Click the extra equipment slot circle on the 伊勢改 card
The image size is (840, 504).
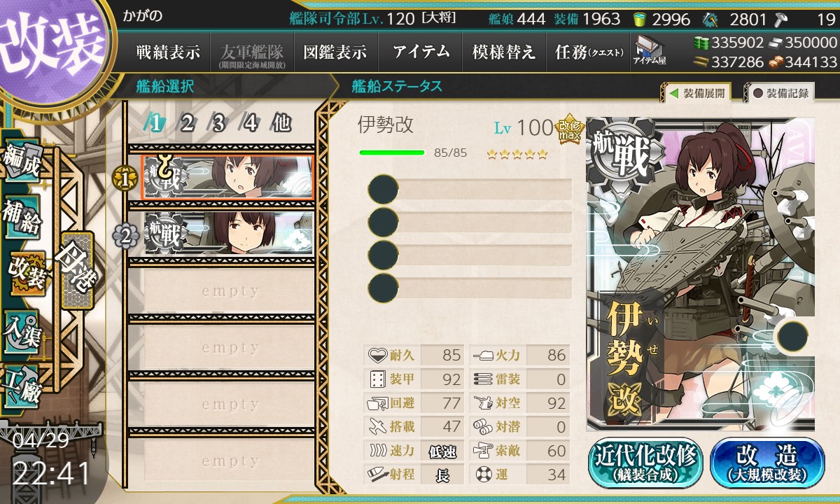coord(793,337)
